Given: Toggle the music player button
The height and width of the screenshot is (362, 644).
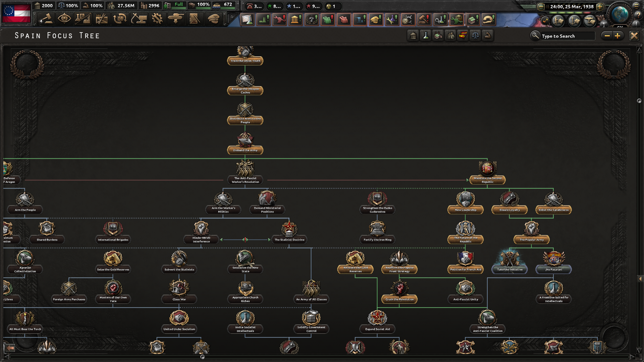Looking at the screenshot, I should tap(545, 21).
